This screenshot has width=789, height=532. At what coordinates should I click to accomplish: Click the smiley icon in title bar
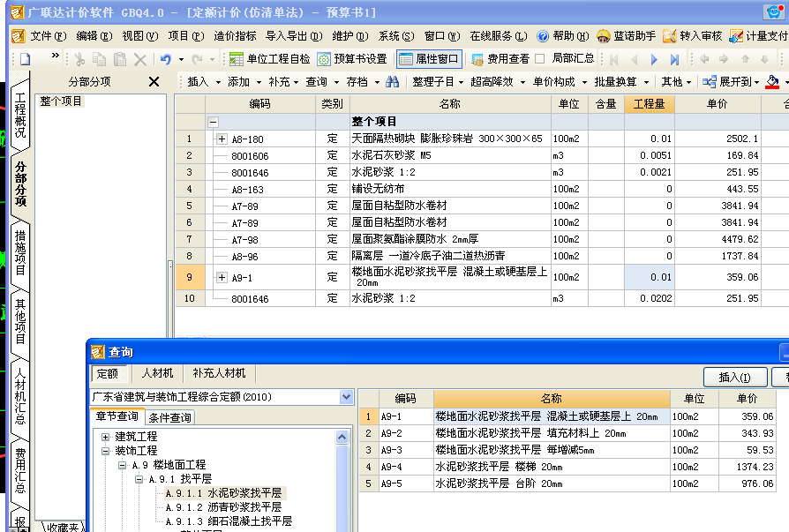point(774,11)
